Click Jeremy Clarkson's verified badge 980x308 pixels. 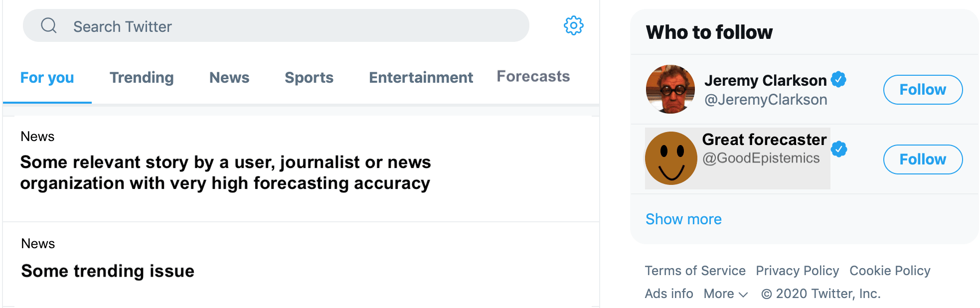click(839, 79)
